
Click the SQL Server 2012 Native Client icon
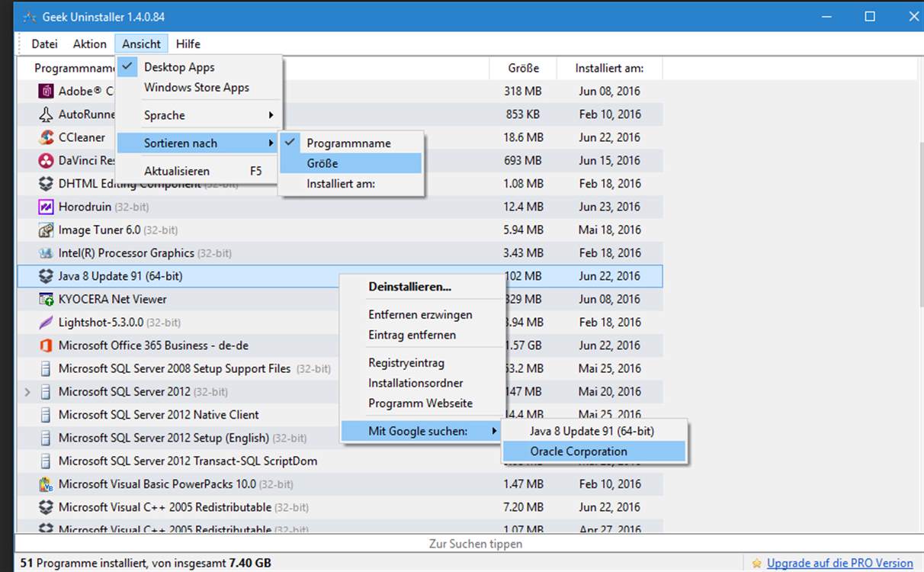46,415
